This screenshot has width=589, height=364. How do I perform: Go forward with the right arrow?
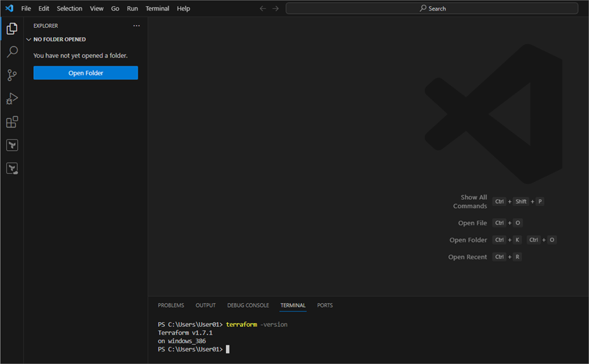(276, 8)
